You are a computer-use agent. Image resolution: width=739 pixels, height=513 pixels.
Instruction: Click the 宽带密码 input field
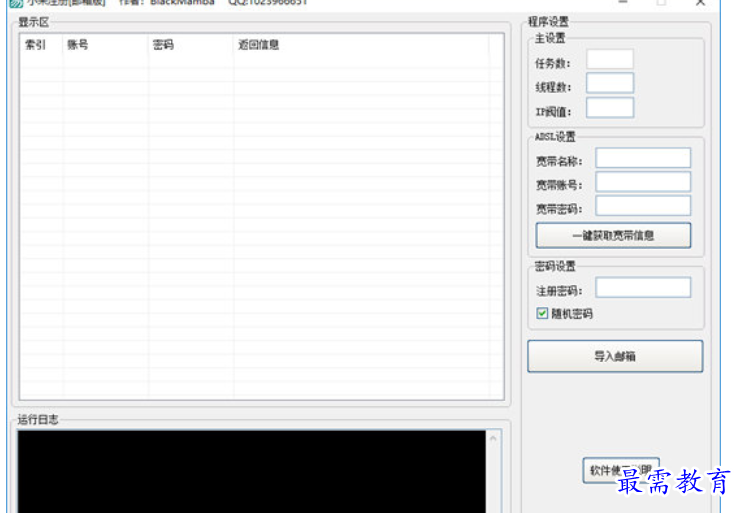643,206
